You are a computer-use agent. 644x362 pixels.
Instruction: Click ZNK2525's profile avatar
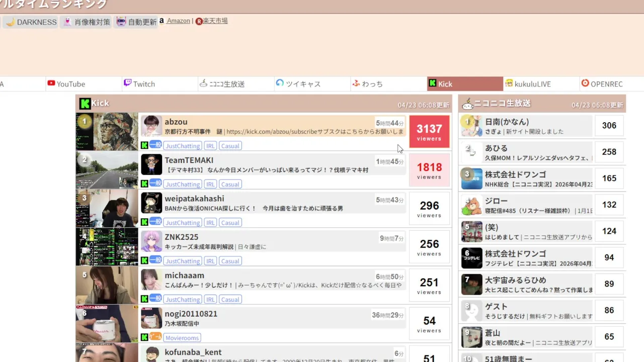151,241
